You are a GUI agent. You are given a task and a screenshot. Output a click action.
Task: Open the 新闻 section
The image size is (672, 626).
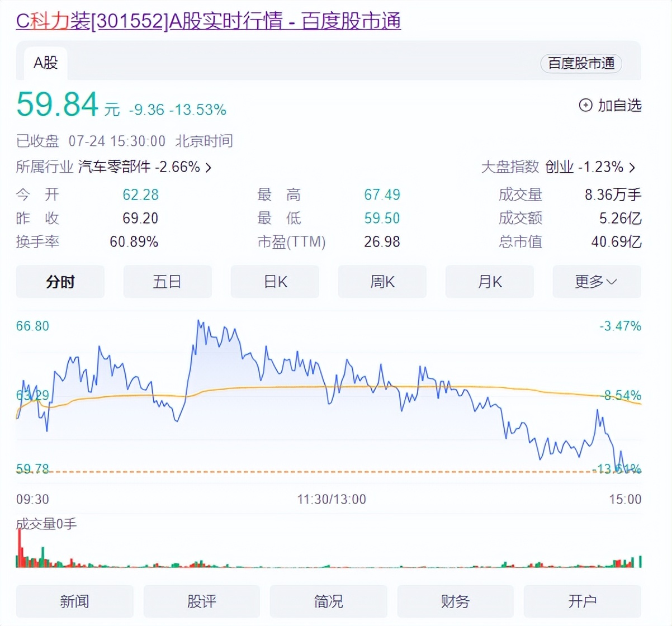tap(74, 601)
